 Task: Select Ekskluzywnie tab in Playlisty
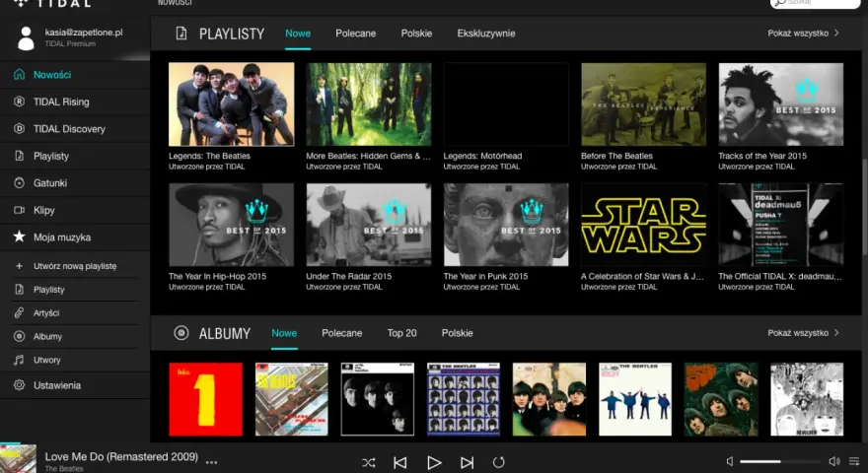[486, 34]
